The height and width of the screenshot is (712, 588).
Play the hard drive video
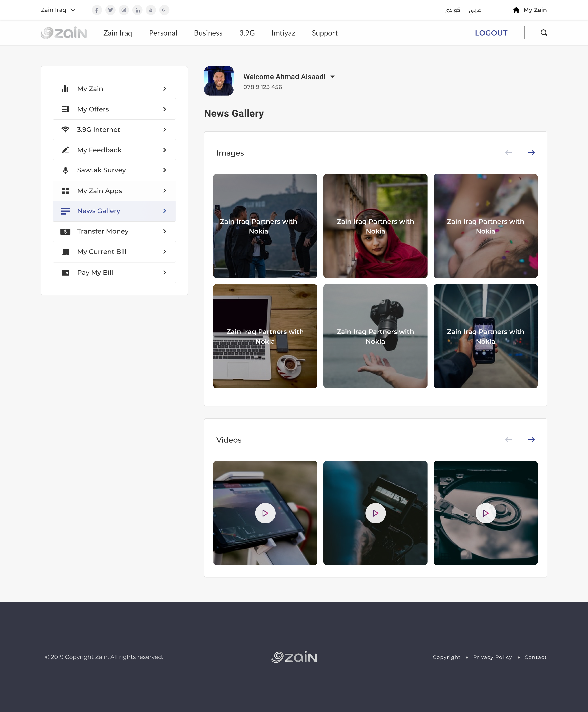pyautogui.click(x=486, y=513)
